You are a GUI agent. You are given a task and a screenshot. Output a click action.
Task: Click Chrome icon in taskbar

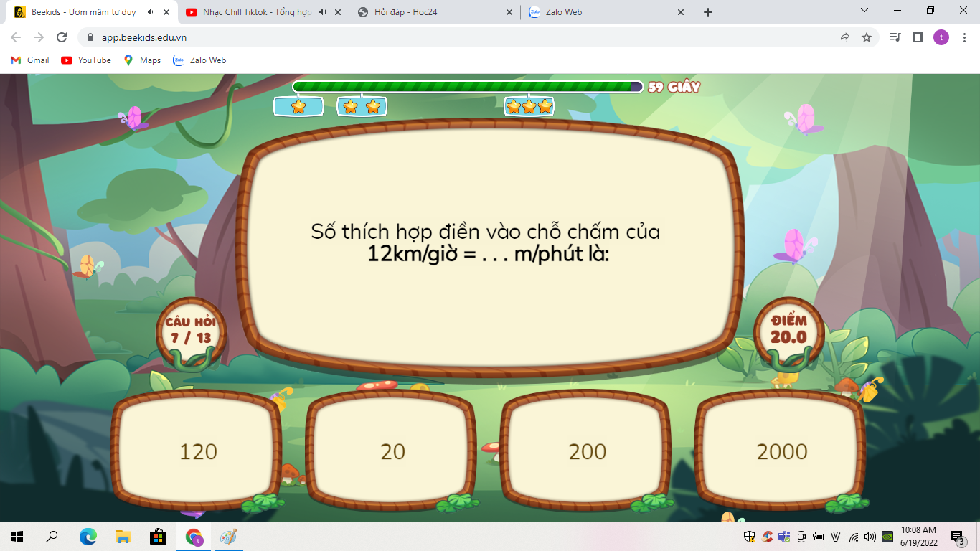(193, 537)
